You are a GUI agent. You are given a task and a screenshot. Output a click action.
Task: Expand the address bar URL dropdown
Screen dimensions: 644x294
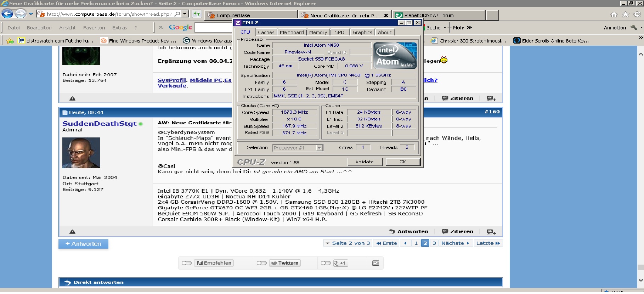click(185, 14)
